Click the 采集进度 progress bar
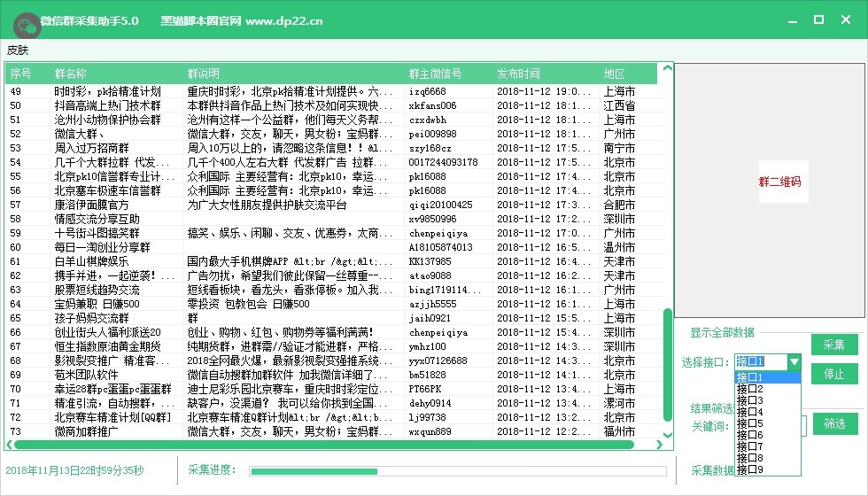This screenshot has height=496, width=868. [458, 471]
